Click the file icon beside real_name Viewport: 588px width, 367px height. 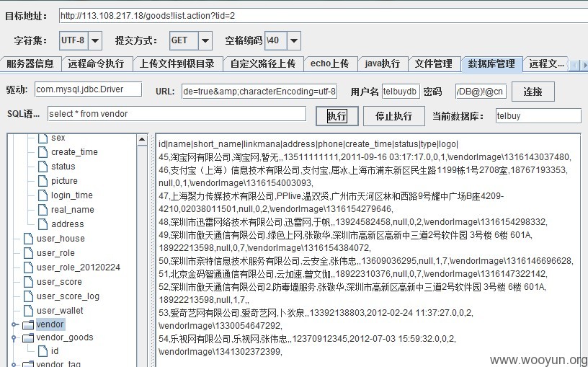coord(43,209)
